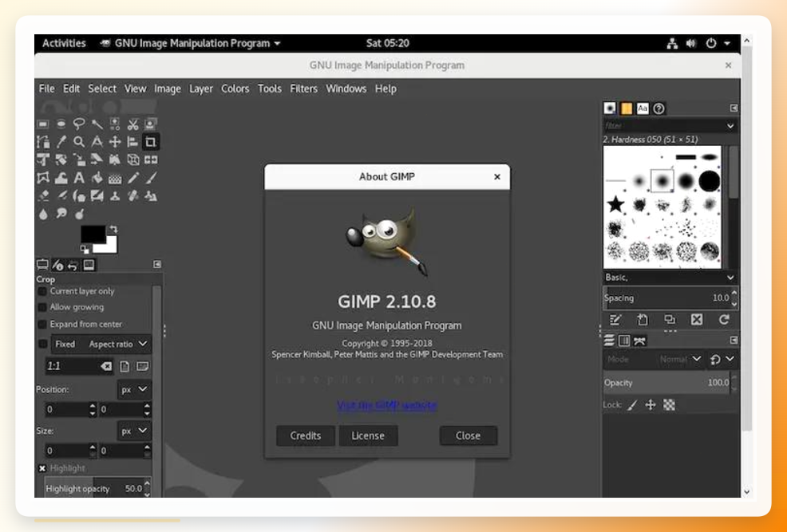The image size is (787, 532).
Task: Select the Paths tool
Action: [43, 142]
